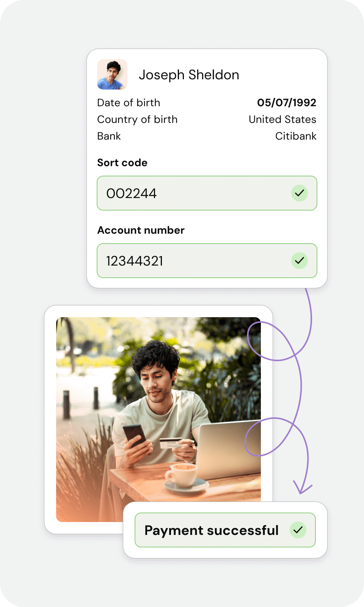364x607 pixels.
Task: Open the photo of the man paying by card
Action: coord(158,420)
